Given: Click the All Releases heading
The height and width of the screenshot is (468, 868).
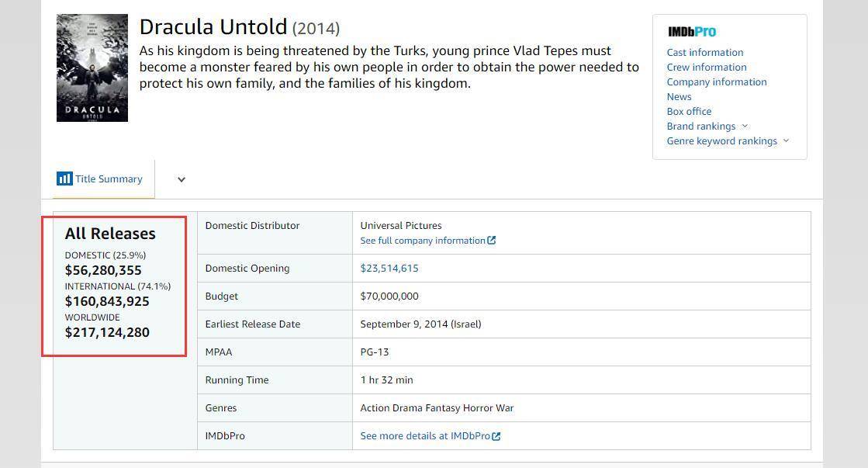Looking at the screenshot, I should coord(110,234).
